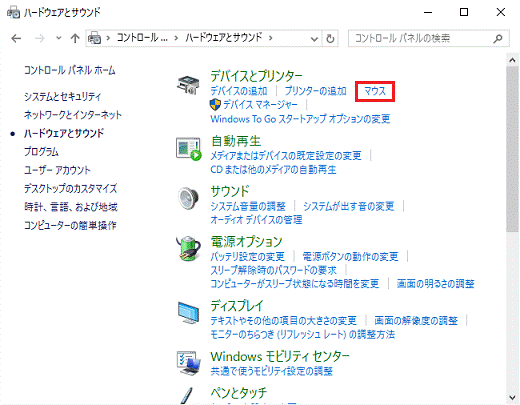Click オーディオ デバイスの管理 link
This screenshot has width=520, height=405.
pos(256,220)
